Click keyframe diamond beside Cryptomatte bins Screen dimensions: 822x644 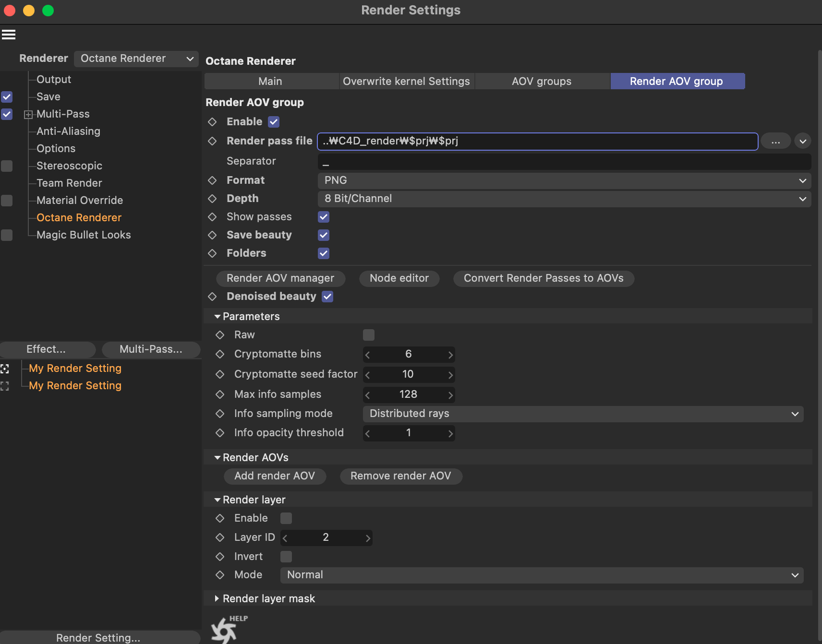220,354
